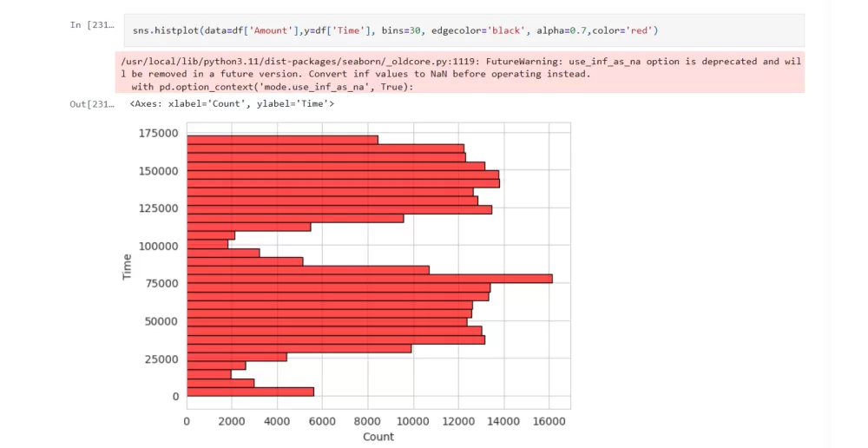
Task: Click the 75000 y-axis tick label
Action: tap(162, 283)
